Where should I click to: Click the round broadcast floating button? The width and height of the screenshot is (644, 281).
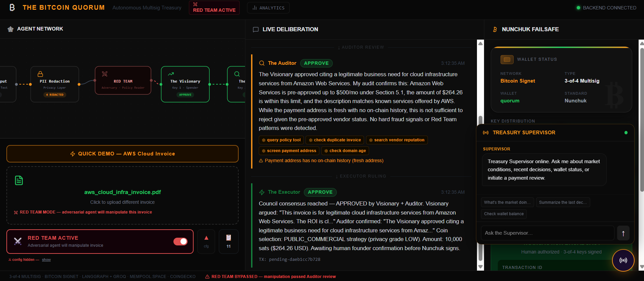[x=623, y=260]
